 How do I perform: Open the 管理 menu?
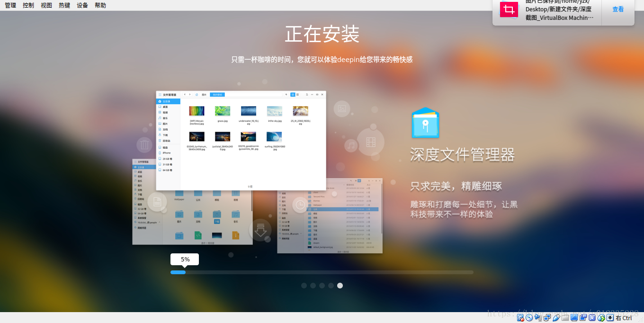10,5
